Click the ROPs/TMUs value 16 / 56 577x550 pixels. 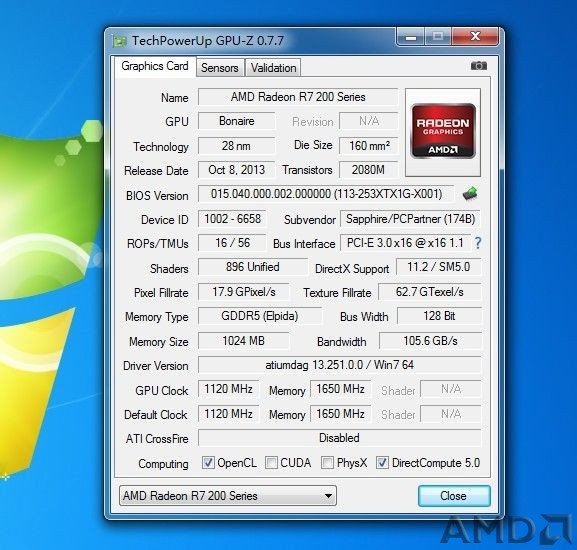click(x=232, y=243)
